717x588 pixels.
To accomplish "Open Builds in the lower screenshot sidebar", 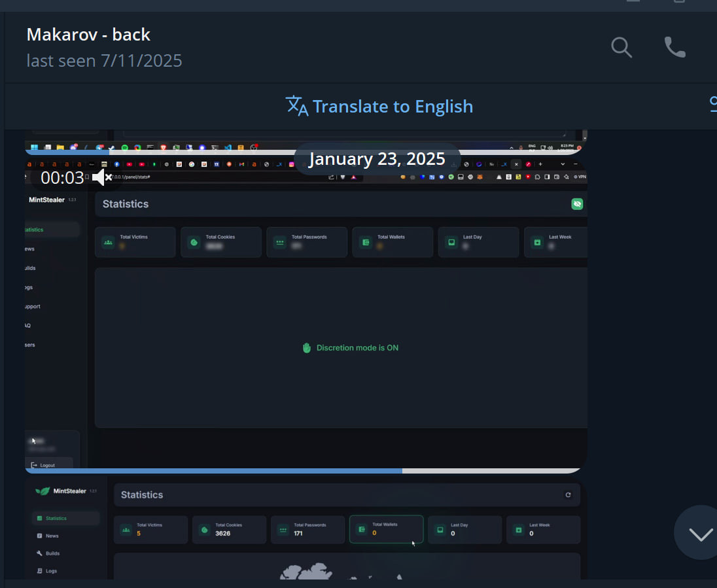I will [x=48, y=553].
